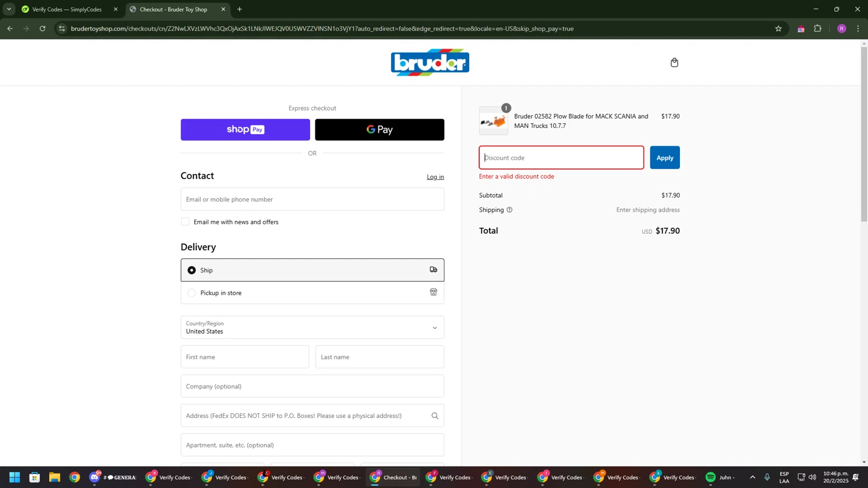Open a new browser tab
The image size is (868, 488).
click(240, 9)
